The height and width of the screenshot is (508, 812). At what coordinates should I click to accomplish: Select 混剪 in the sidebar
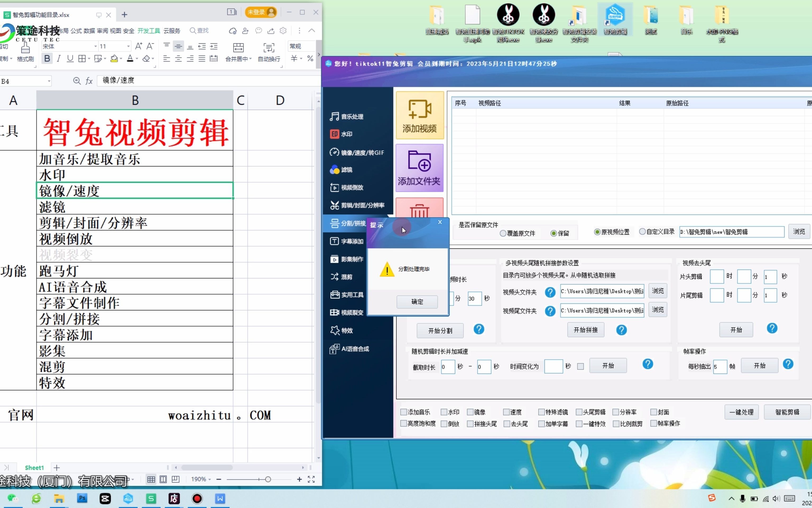341,277
